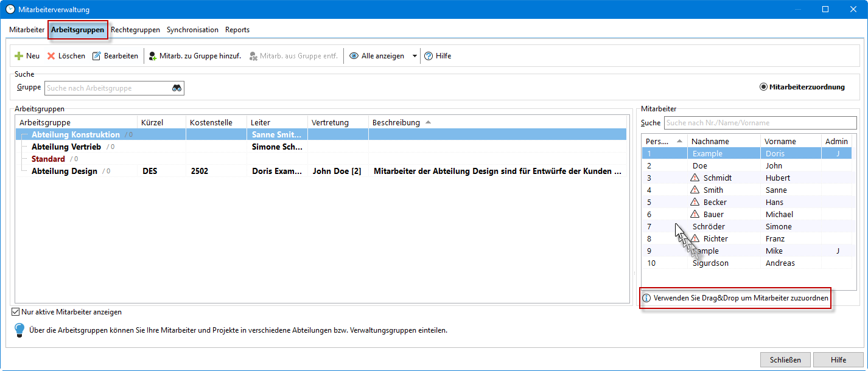This screenshot has width=868, height=371.
Task: Select the red Löschen delete icon
Action: (50, 55)
